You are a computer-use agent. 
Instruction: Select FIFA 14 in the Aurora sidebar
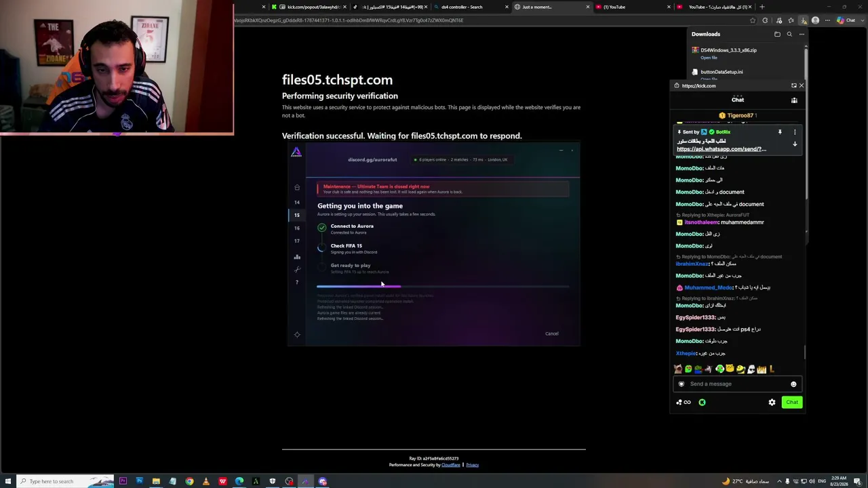[296, 202]
